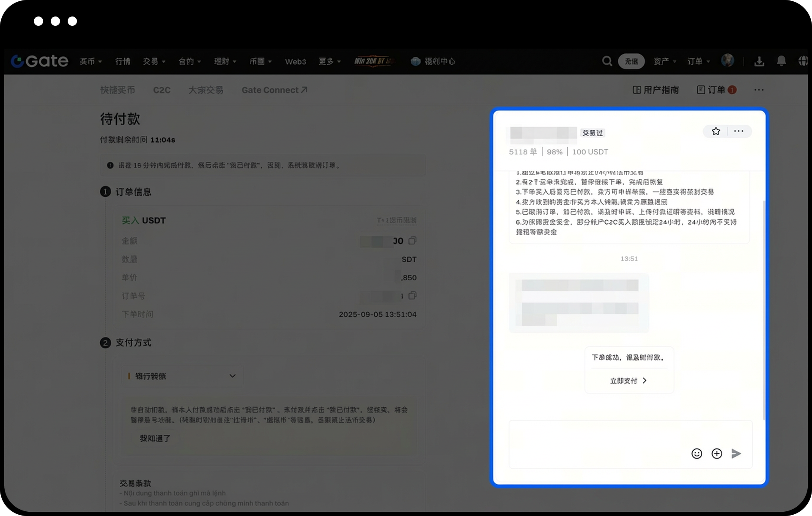Viewport: 812px width, 516px height.
Task: Click the star favorite icon in chat
Action: point(716,131)
